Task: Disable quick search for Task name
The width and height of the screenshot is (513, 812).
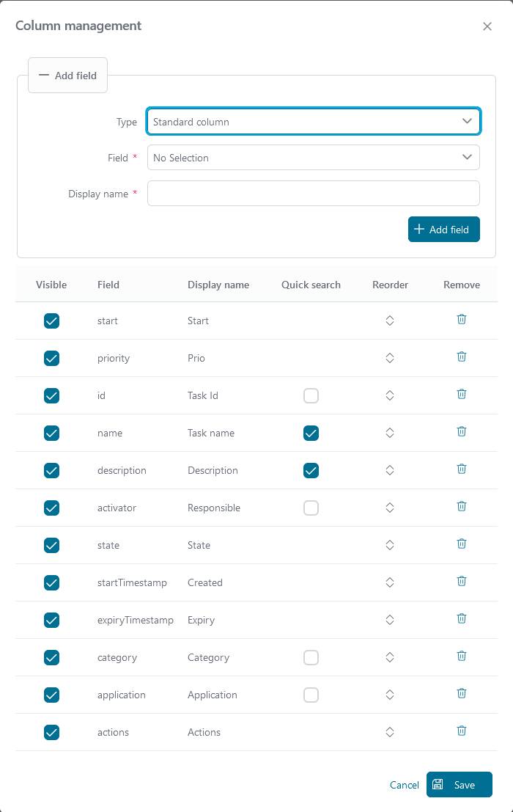Action: point(311,433)
